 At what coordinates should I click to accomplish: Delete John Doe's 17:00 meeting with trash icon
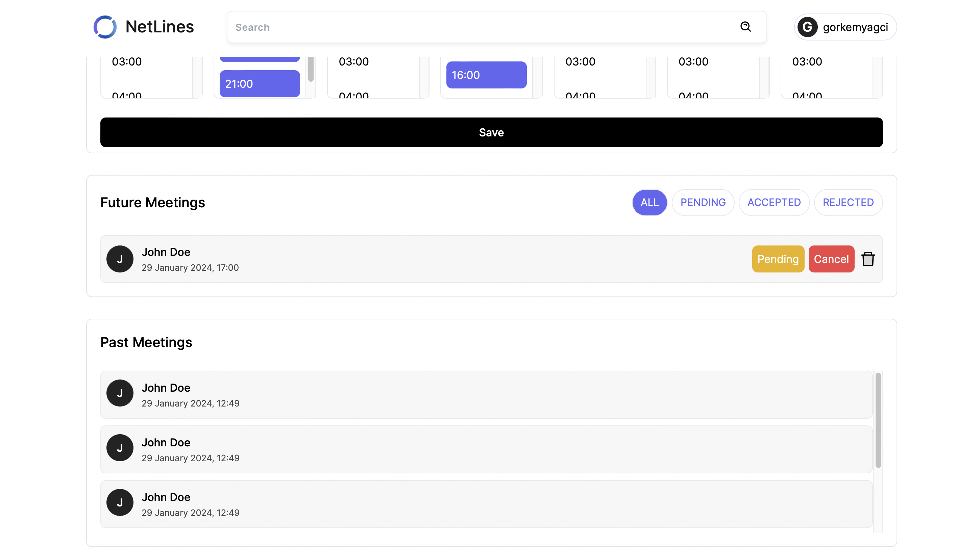point(868,259)
